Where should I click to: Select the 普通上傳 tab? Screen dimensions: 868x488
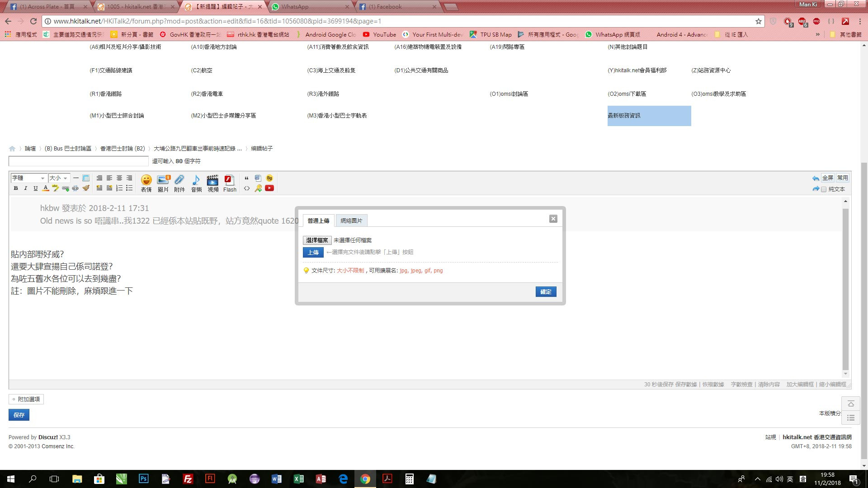[318, 221]
